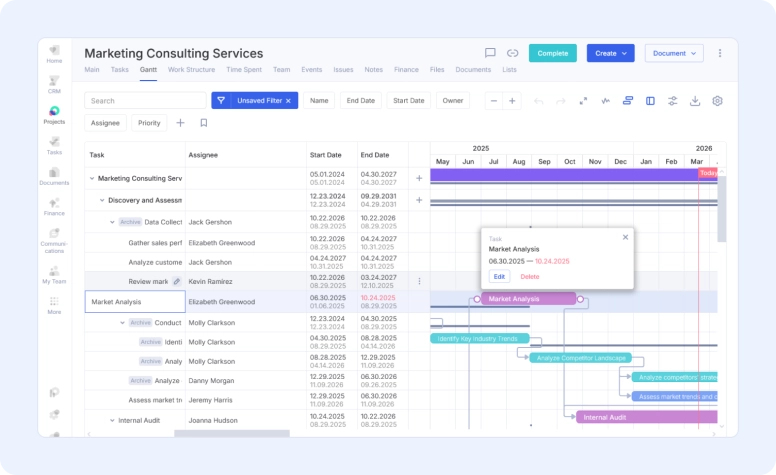Copy project link icon
The width and height of the screenshot is (776, 475).
(x=512, y=53)
